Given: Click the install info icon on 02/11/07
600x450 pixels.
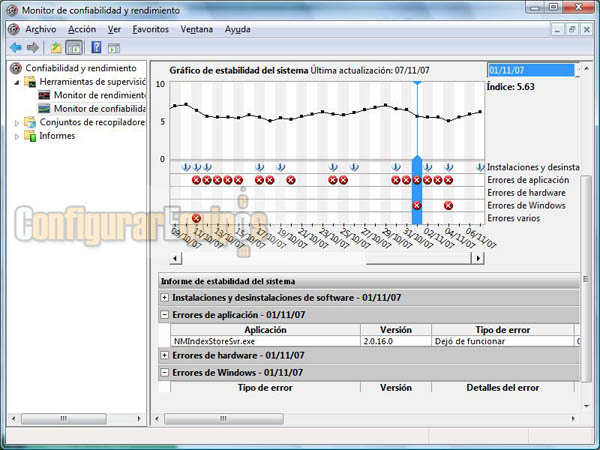Looking at the screenshot, I should tap(428, 167).
